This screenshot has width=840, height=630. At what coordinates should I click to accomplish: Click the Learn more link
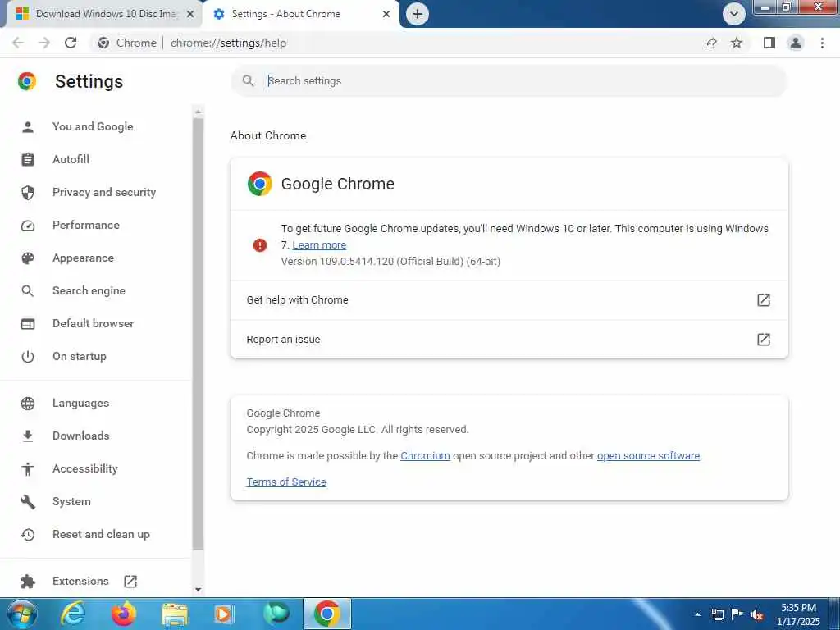coord(319,244)
